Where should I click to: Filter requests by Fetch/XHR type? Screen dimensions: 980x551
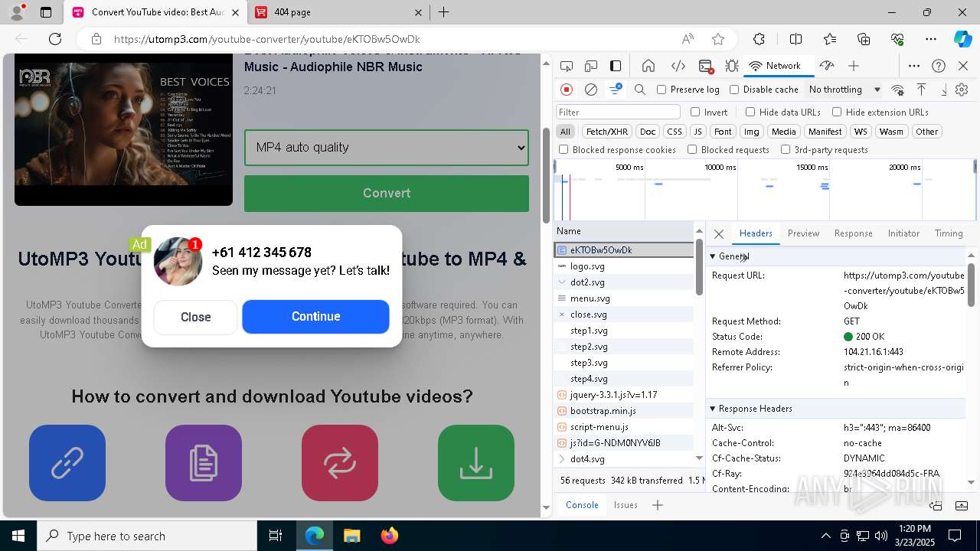tap(607, 132)
